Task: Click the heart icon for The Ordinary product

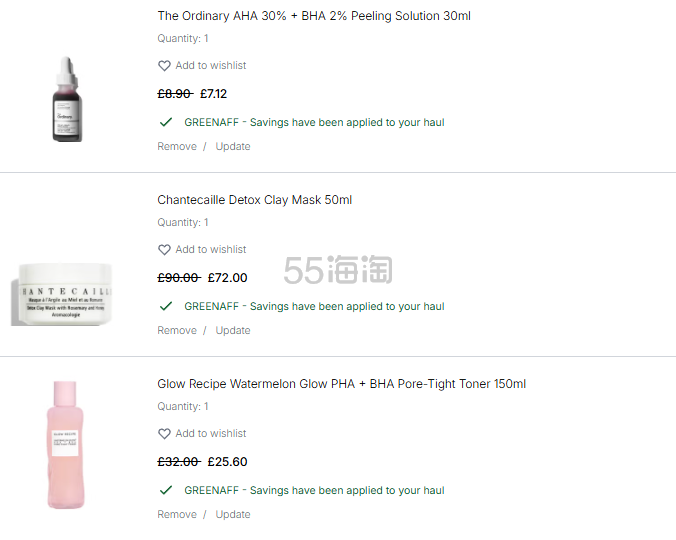Action: tap(164, 66)
